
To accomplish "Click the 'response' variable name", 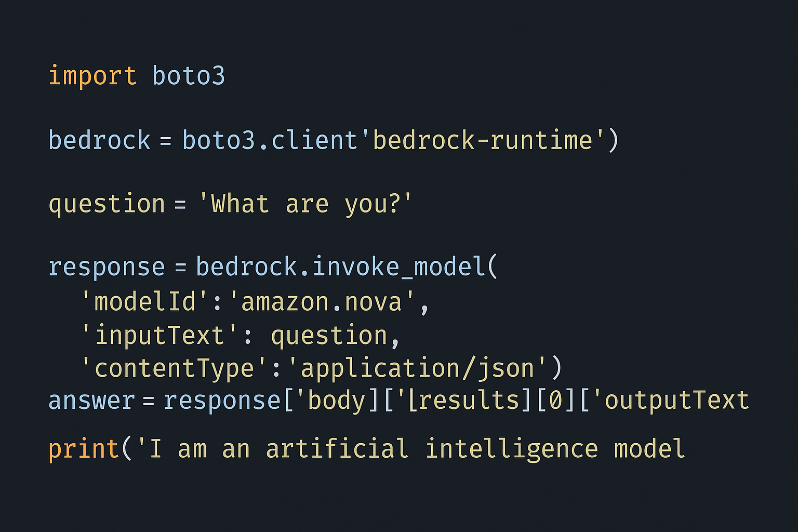I will (107, 268).
